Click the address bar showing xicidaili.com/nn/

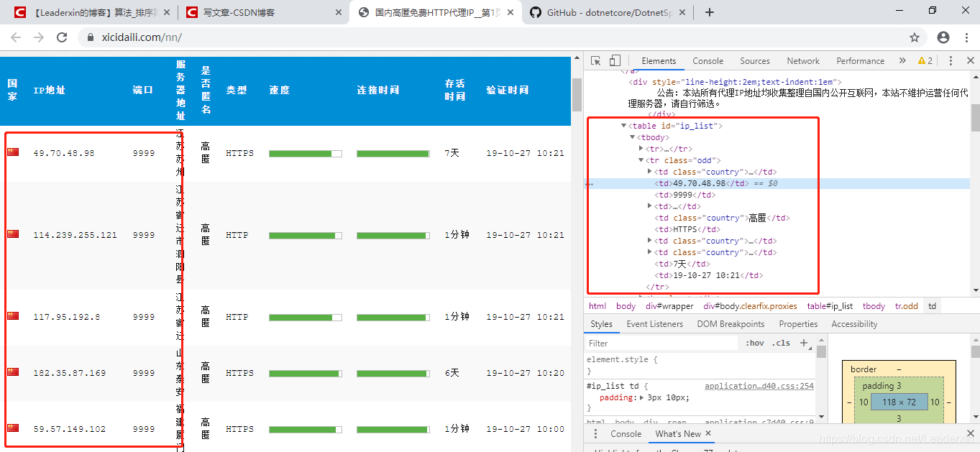point(489,37)
